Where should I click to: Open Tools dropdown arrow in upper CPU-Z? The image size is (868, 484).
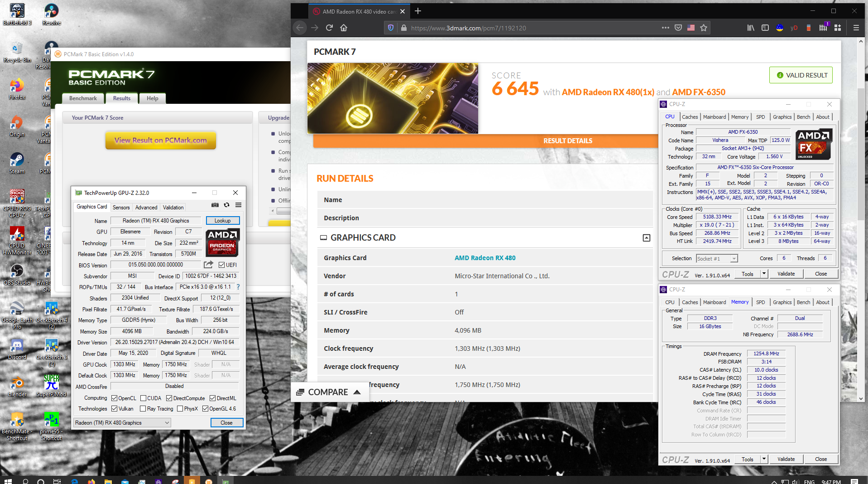[x=764, y=274]
